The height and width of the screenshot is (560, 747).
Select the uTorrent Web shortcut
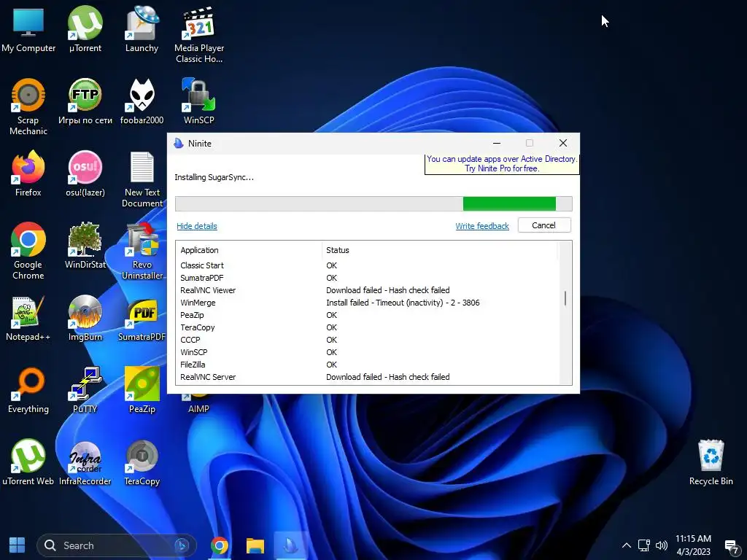(28, 463)
